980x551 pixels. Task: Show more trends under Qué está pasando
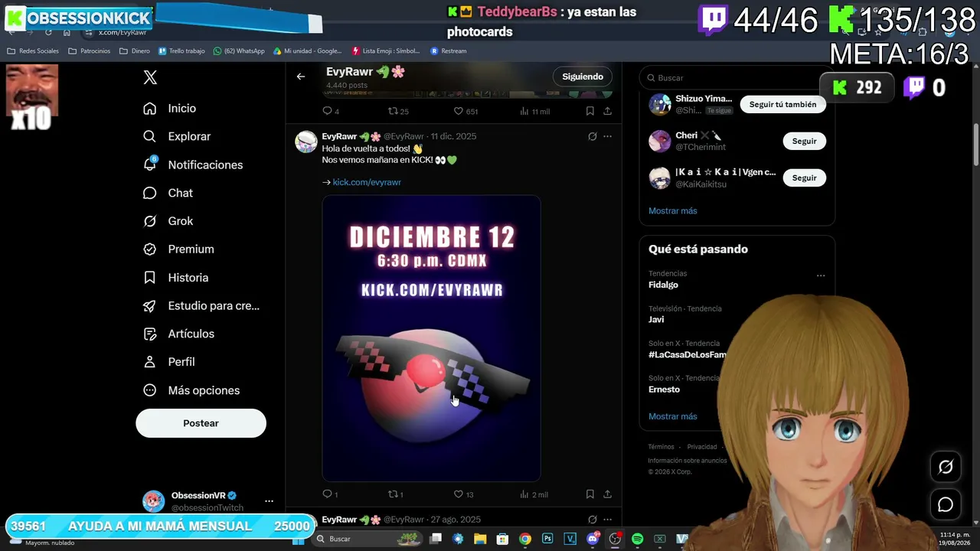click(673, 416)
